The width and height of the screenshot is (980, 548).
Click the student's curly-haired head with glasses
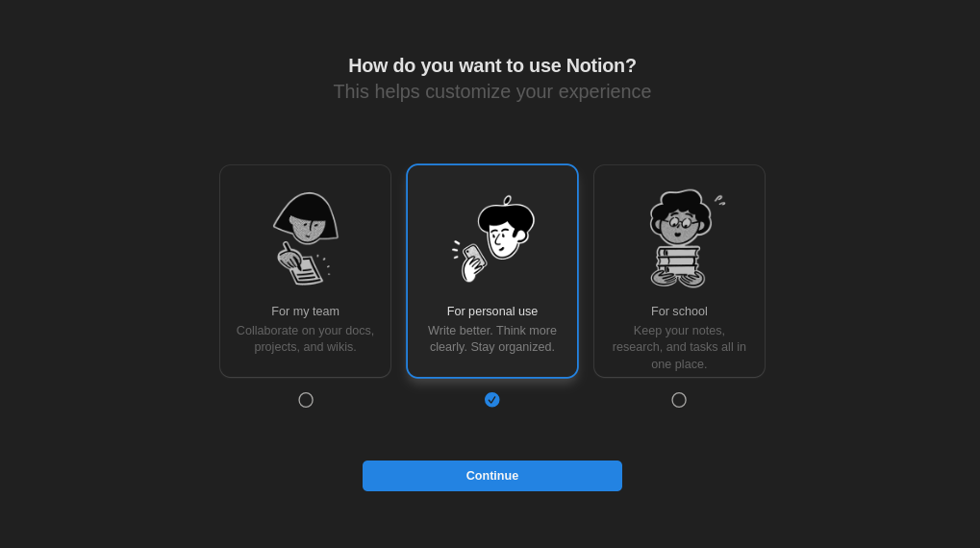pyautogui.click(x=680, y=216)
